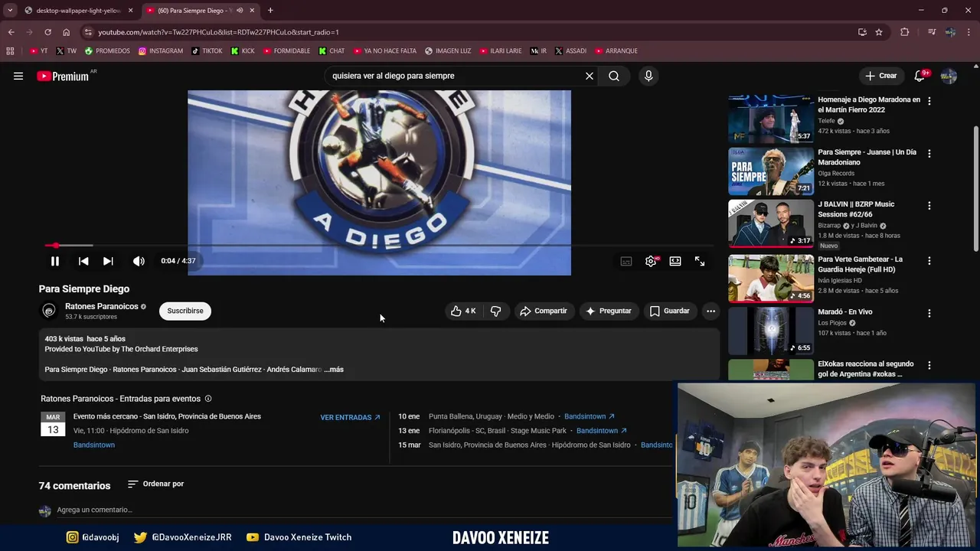Click VER ENTRADAS tickets link
Image resolution: width=980 pixels, height=551 pixels.
point(350,417)
